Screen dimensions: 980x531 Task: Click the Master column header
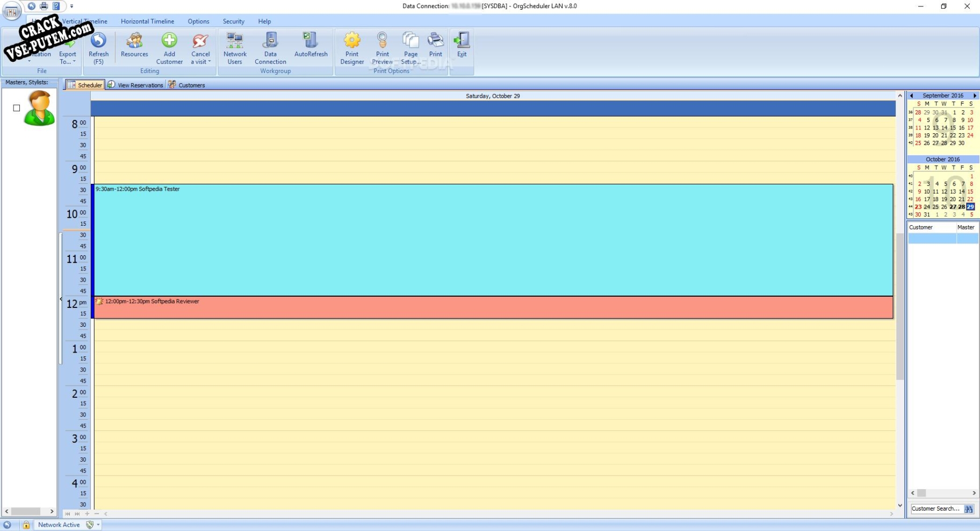967,227
